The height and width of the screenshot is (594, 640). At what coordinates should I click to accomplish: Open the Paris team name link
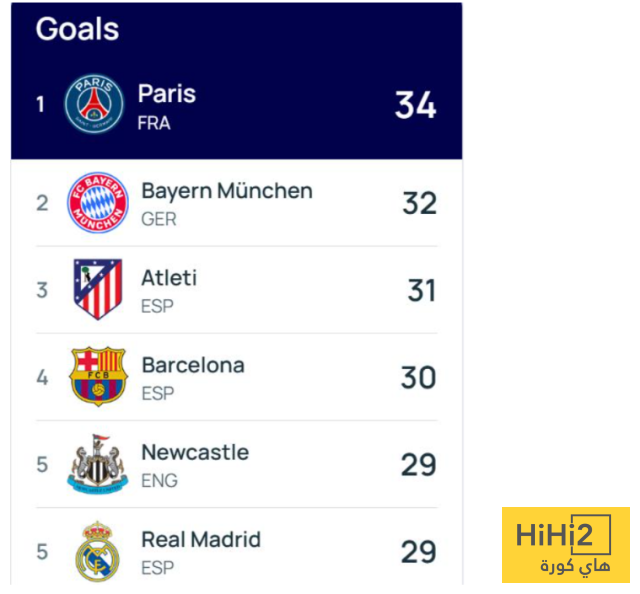(166, 94)
